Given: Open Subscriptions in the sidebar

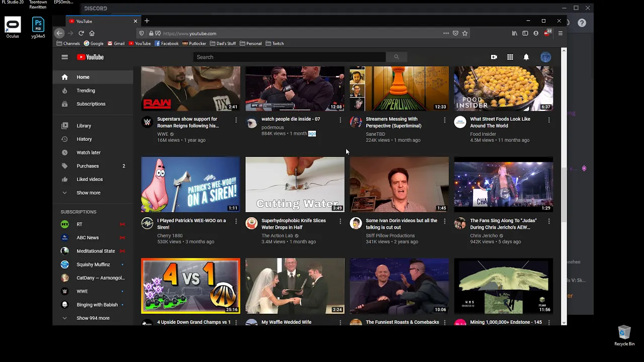Looking at the screenshot, I should pos(93,104).
